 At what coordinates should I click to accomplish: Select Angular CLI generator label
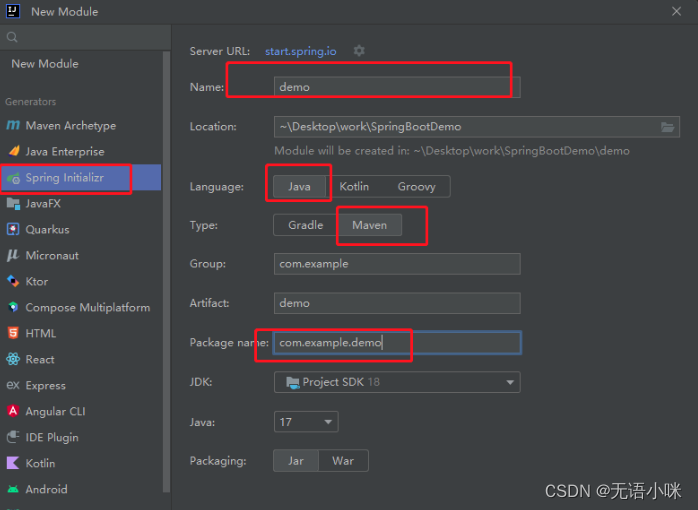[x=55, y=411]
